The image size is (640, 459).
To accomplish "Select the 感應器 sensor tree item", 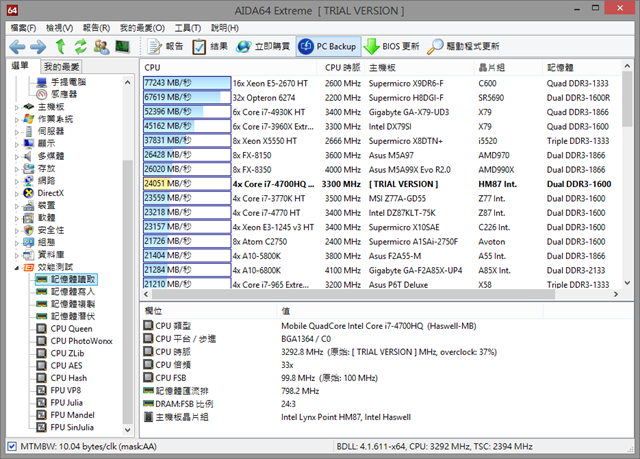I will coord(57,94).
